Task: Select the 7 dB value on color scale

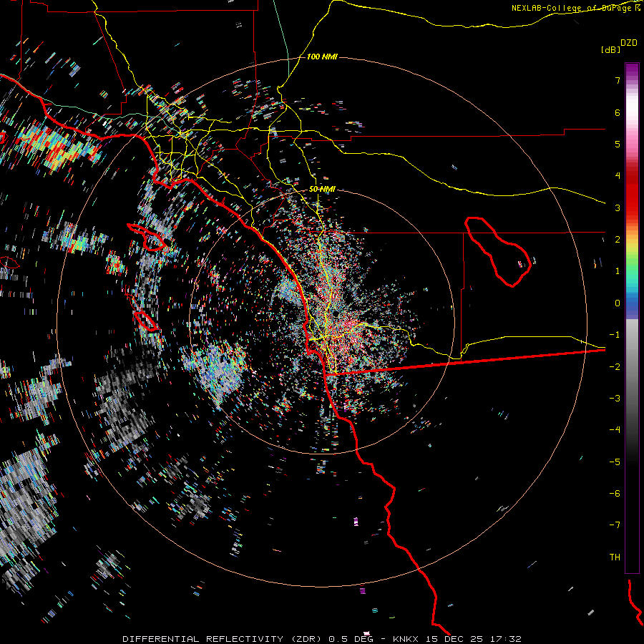Action: [618, 80]
